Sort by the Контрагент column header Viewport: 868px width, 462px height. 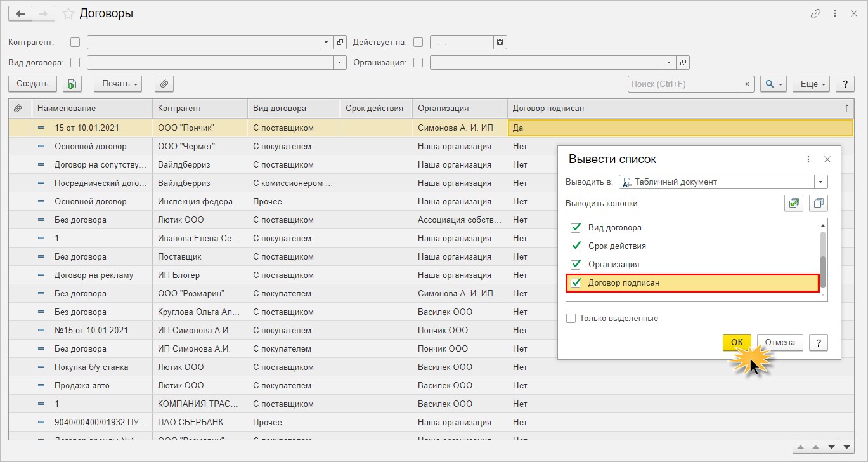[x=179, y=109]
